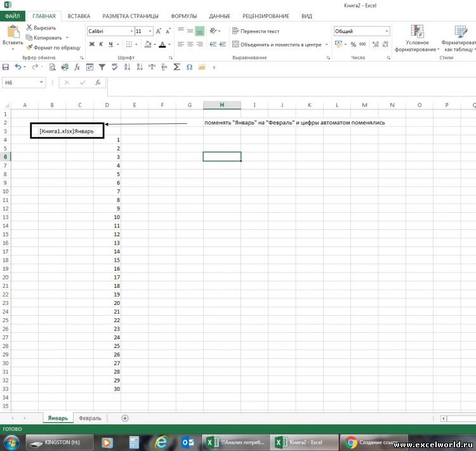The width and height of the screenshot is (476, 451).
Task: Apply font color with the red A
Action: click(x=162, y=44)
